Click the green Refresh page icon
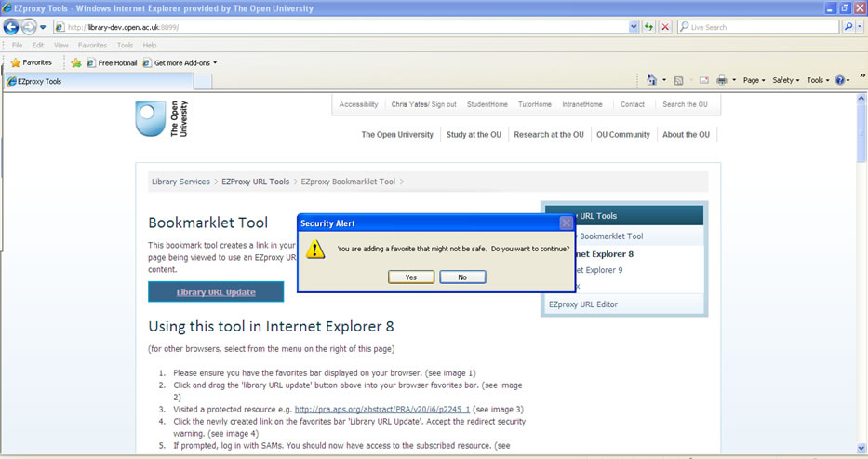 click(x=648, y=27)
